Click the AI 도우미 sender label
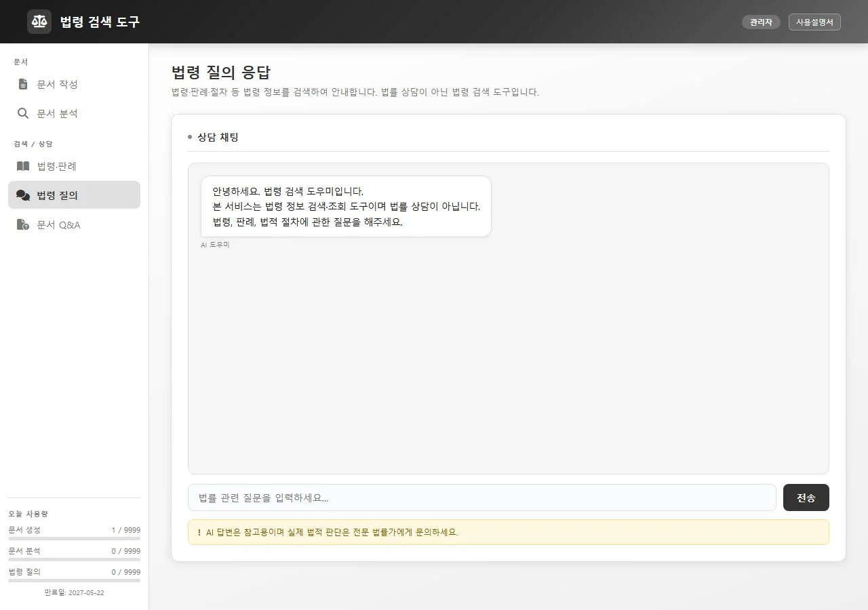Image resolution: width=868 pixels, height=610 pixels. pyautogui.click(x=215, y=245)
